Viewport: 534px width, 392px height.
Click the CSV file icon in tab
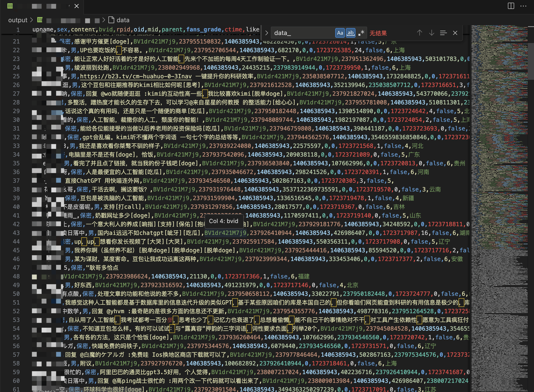[10, 6]
